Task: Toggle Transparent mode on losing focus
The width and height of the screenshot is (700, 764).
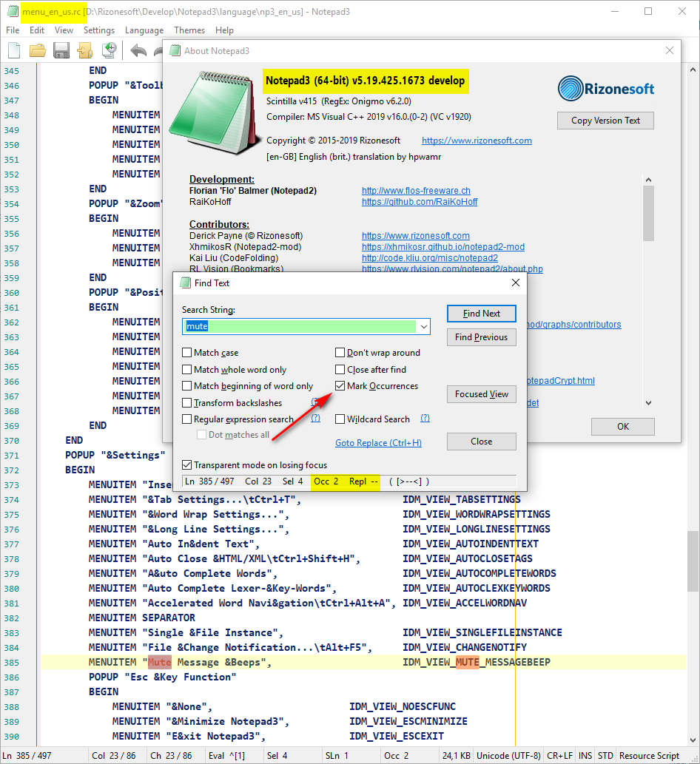Action: tap(188, 464)
